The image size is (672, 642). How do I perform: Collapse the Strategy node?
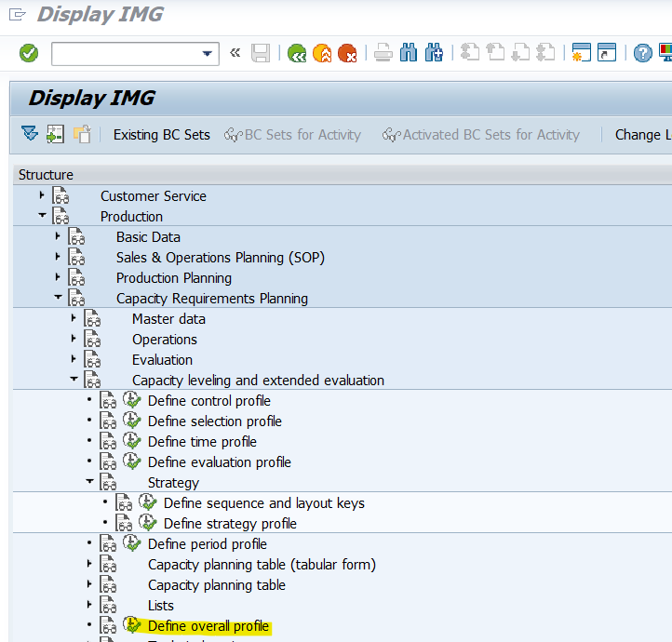tap(89, 481)
